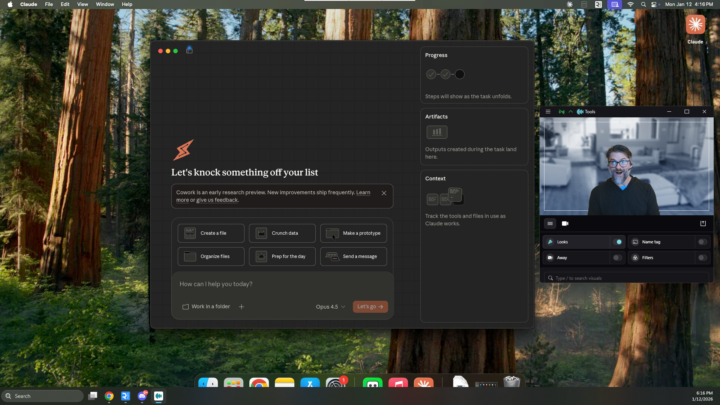Click the blue icon beside window traffic lights
Viewport: 720px width, 405px height.
(x=189, y=50)
